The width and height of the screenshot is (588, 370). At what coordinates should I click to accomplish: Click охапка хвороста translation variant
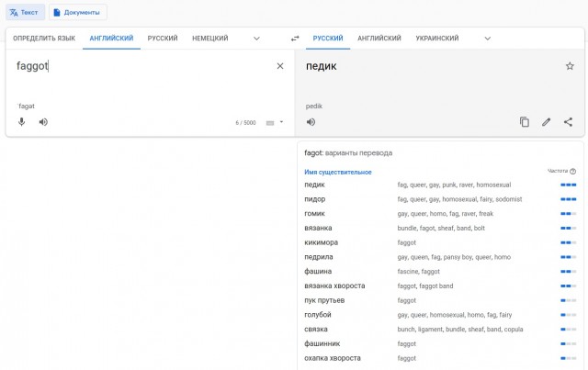333,358
